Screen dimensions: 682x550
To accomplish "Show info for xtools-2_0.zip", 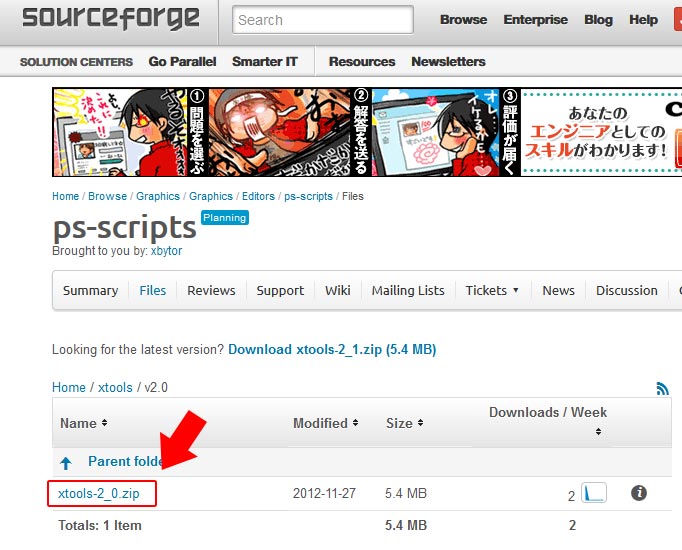I will click(639, 493).
